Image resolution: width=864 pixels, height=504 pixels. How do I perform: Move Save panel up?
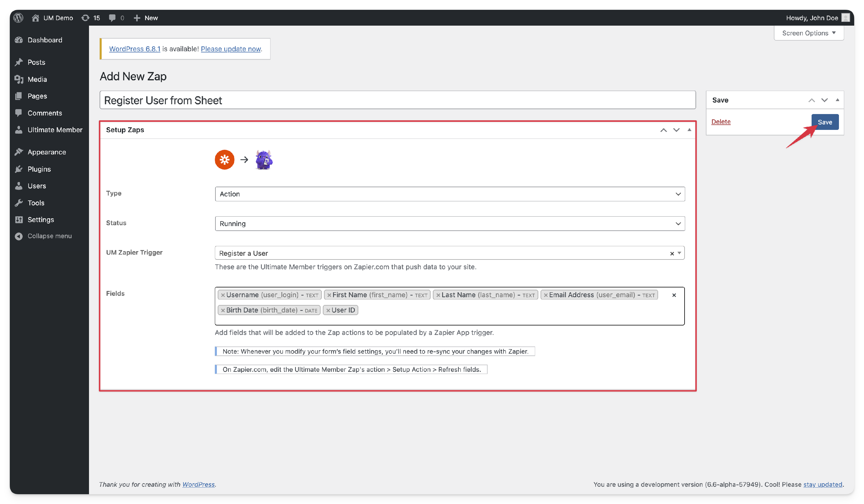click(811, 100)
